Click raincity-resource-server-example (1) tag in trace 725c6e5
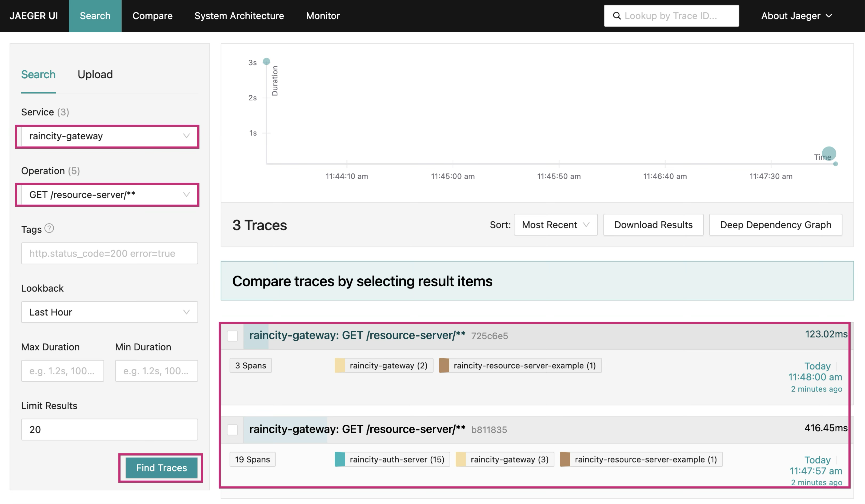The image size is (865, 504). [x=520, y=365]
